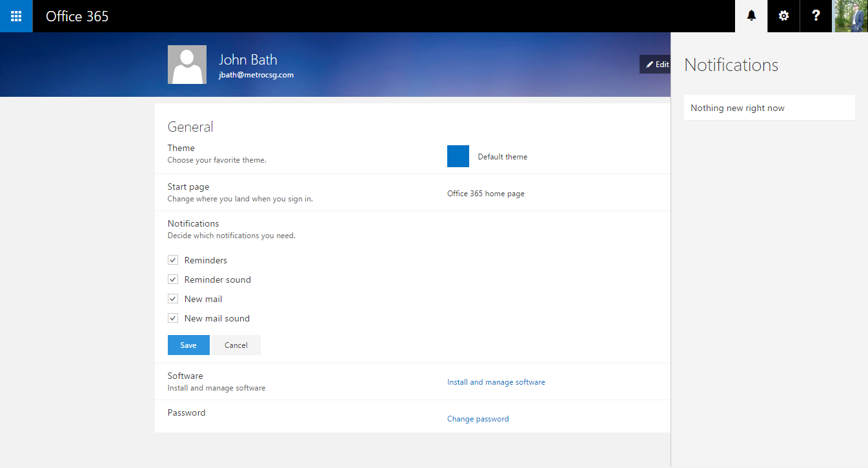Image resolution: width=868 pixels, height=468 pixels.
Task: Open the Help menu with the question mark
Action: (x=816, y=15)
